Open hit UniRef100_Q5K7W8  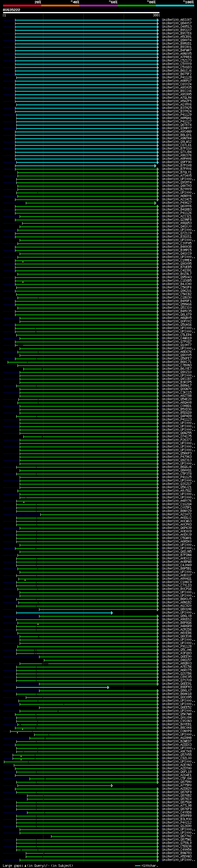[x=176, y=714]
